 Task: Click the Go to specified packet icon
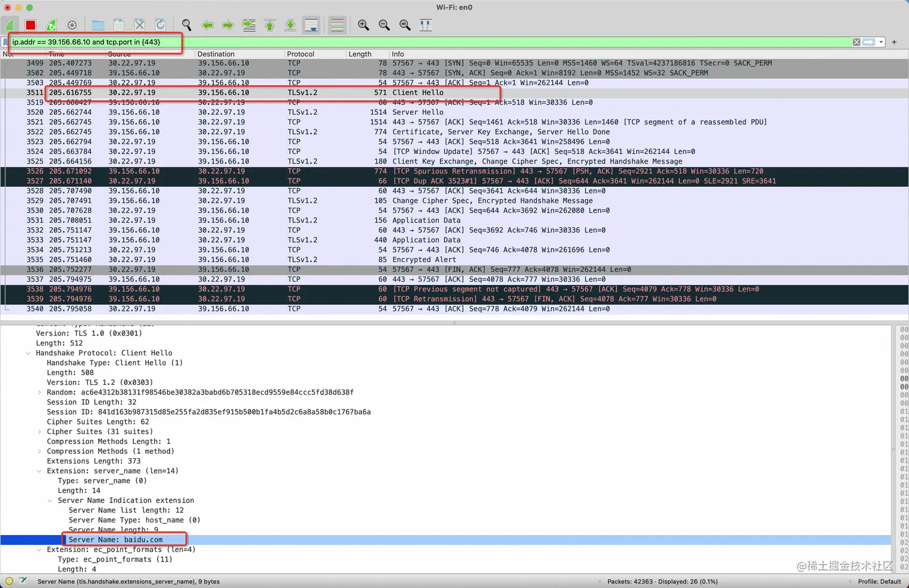pyautogui.click(x=249, y=25)
